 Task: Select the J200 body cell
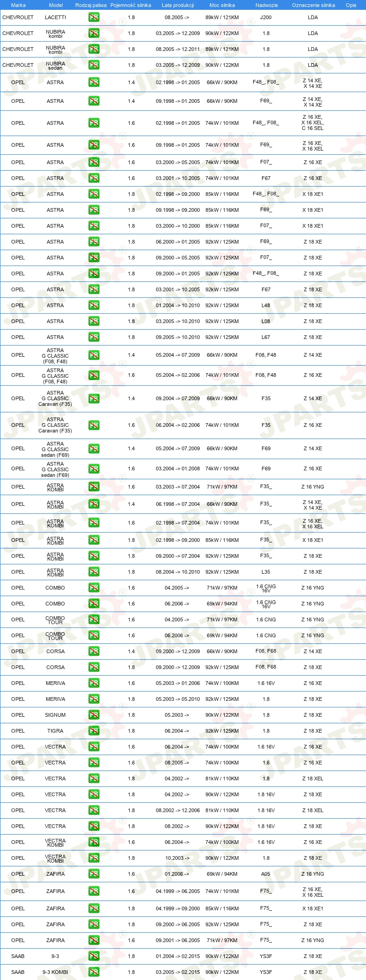tap(266, 17)
